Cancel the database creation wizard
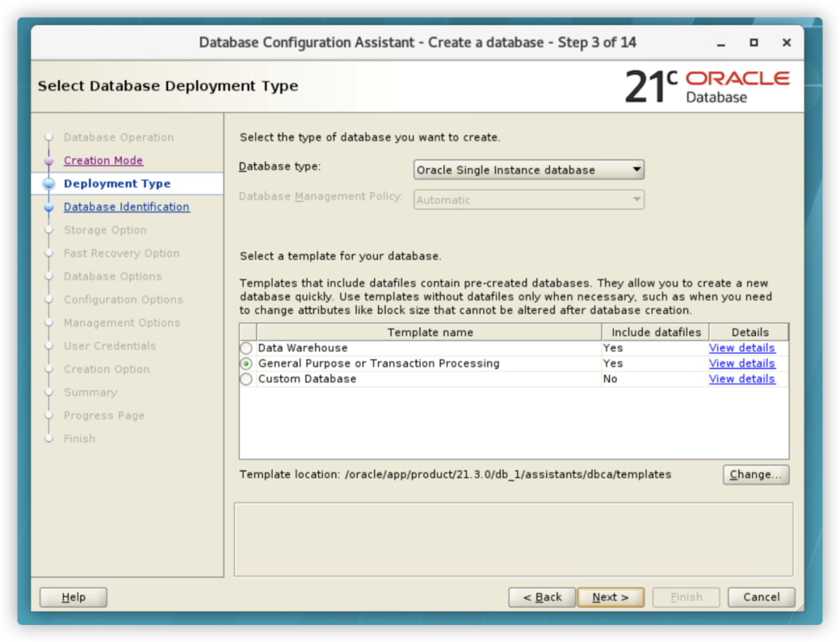This screenshot has width=840, height=642. (x=761, y=597)
